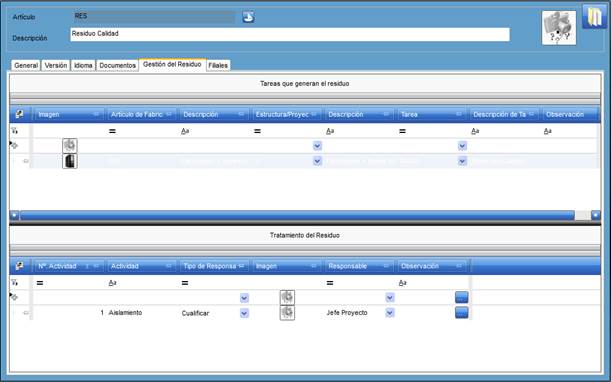Click the new-row marker icon in treatment grid
Viewport: 611px width, 382px height.
(x=14, y=297)
